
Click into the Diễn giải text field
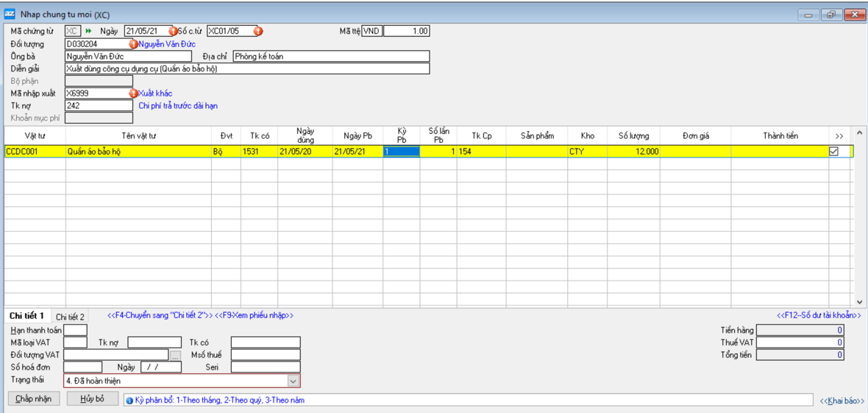[x=246, y=68]
